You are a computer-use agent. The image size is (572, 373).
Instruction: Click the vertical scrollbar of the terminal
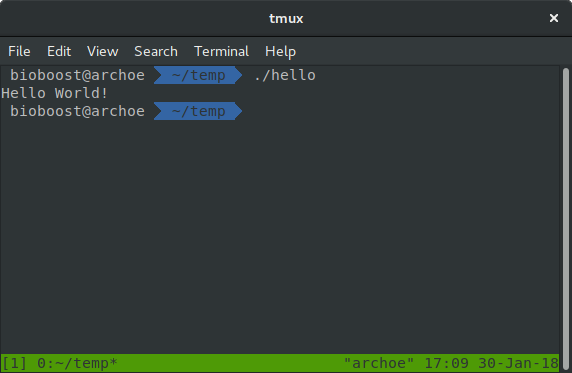(x=566, y=219)
